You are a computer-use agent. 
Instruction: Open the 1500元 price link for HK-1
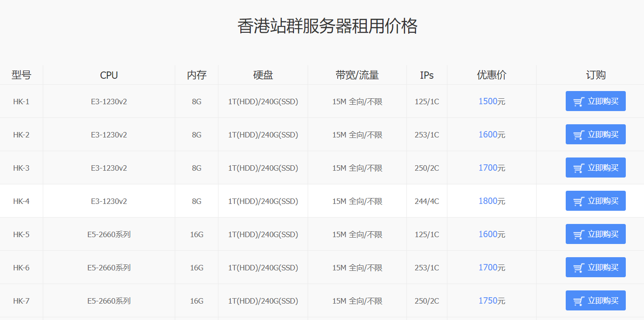point(491,101)
